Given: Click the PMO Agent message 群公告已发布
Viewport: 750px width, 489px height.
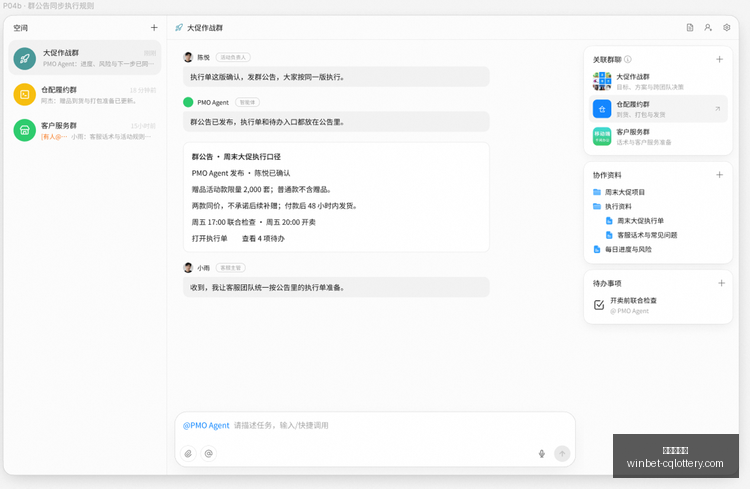Looking at the screenshot, I should tap(336, 122).
